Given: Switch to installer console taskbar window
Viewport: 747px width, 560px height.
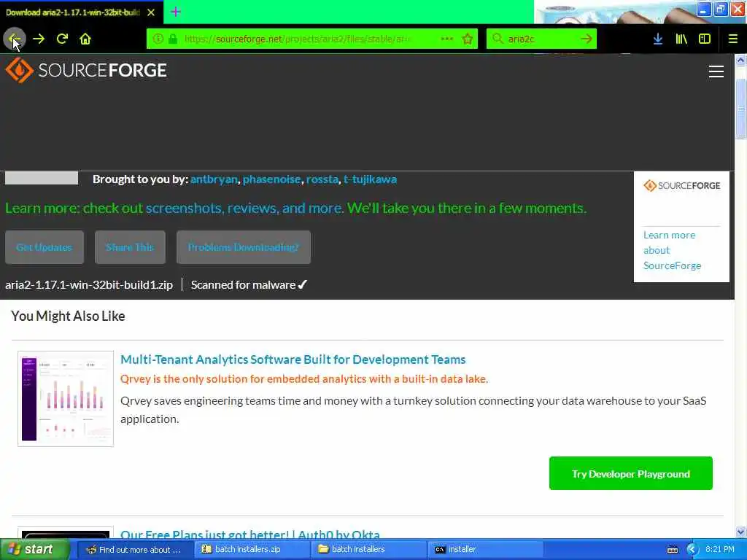Looking at the screenshot, I should [x=485, y=550].
